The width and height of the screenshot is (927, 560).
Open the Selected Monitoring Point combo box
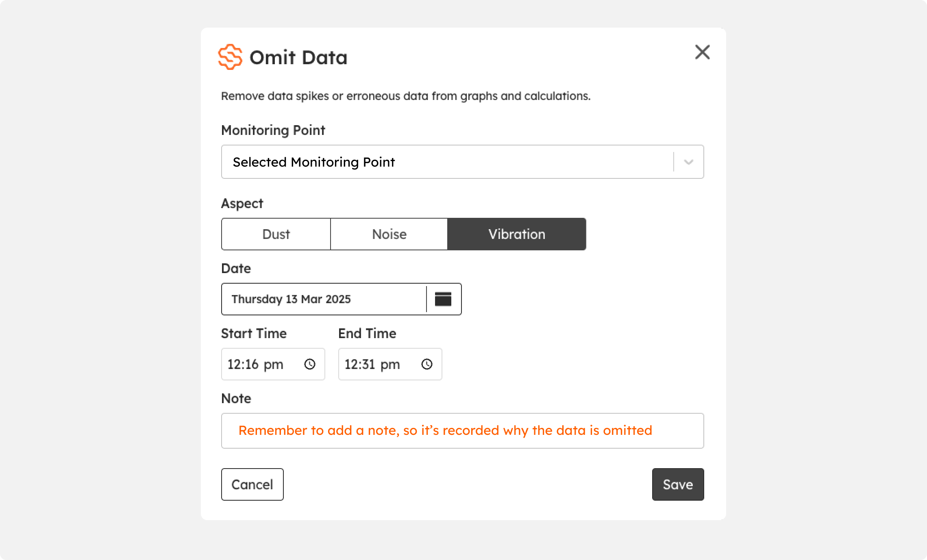tap(463, 162)
